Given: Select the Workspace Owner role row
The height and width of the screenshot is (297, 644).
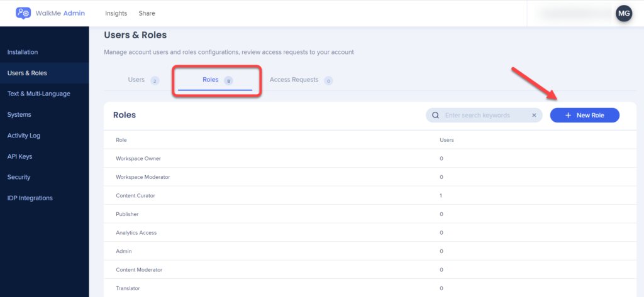Looking at the screenshot, I should pos(370,158).
